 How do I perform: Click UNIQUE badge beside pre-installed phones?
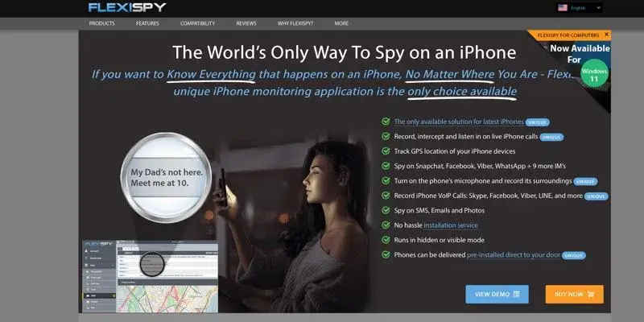point(574,255)
